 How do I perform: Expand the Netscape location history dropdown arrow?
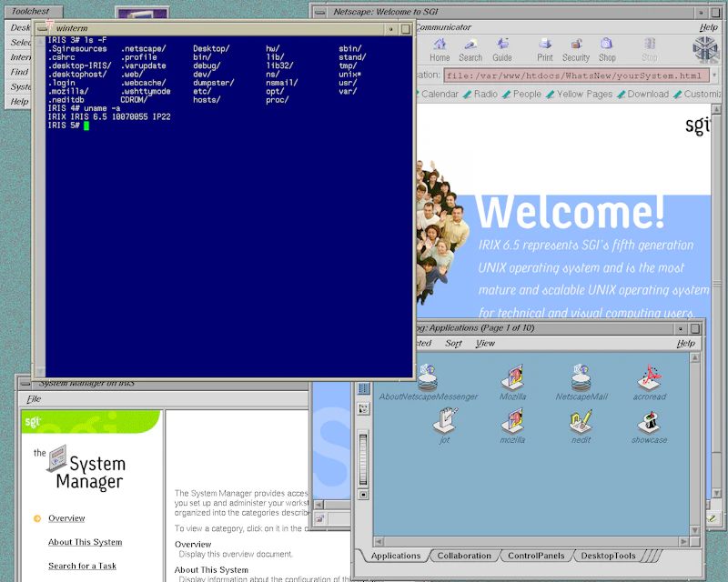tap(715, 75)
